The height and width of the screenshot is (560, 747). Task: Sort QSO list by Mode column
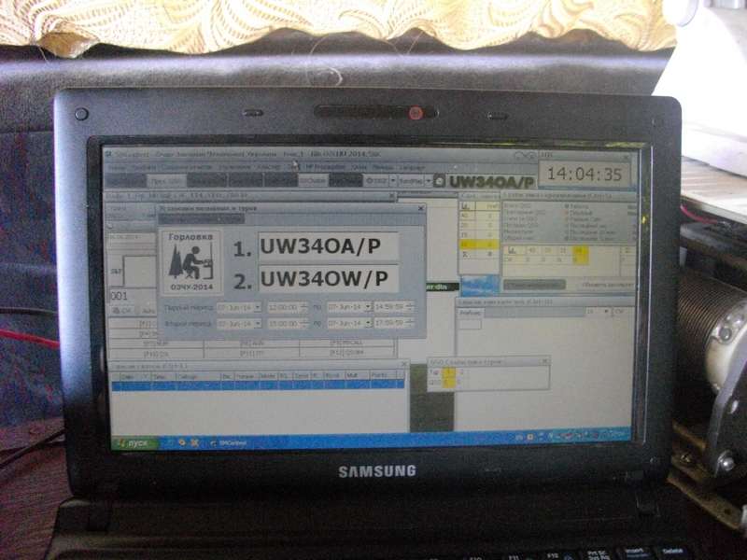tap(268, 376)
